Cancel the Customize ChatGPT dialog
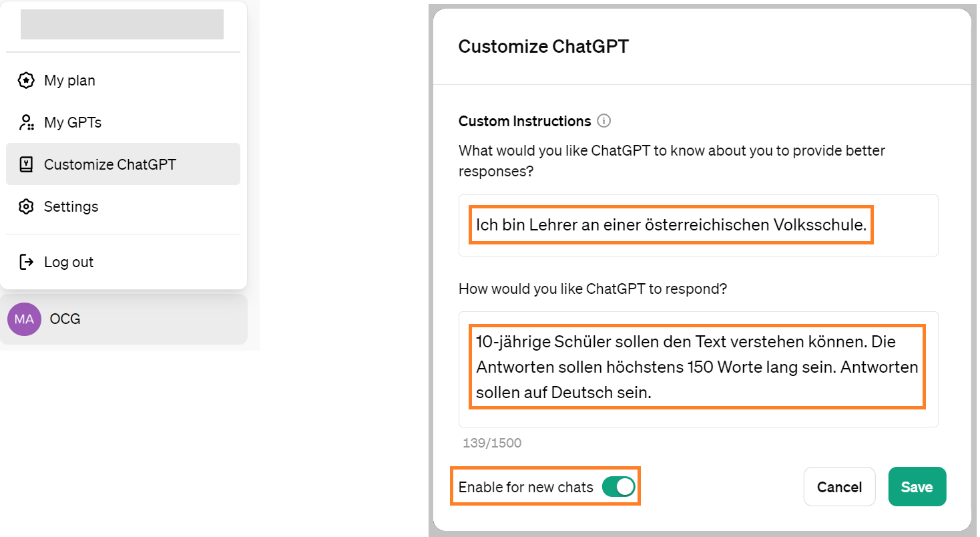The height and width of the screenshot is (537, 980). [x=839, y=487]
